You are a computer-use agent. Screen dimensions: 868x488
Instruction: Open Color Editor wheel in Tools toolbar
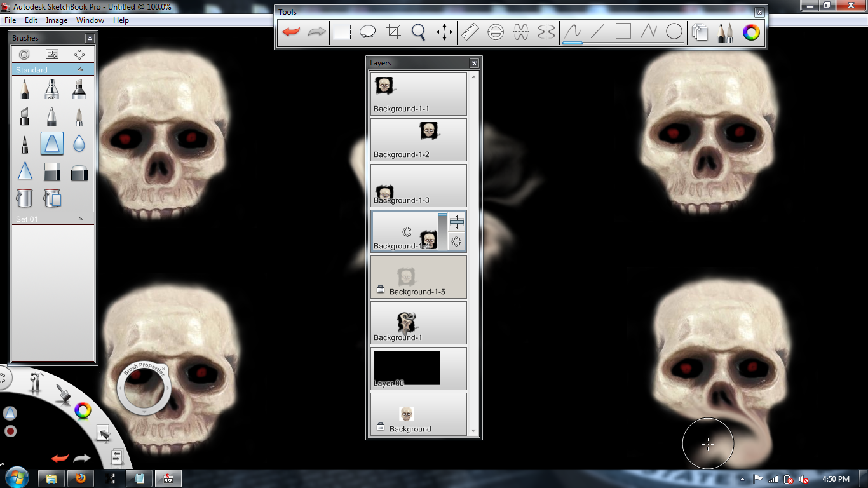tap(751, 32)
